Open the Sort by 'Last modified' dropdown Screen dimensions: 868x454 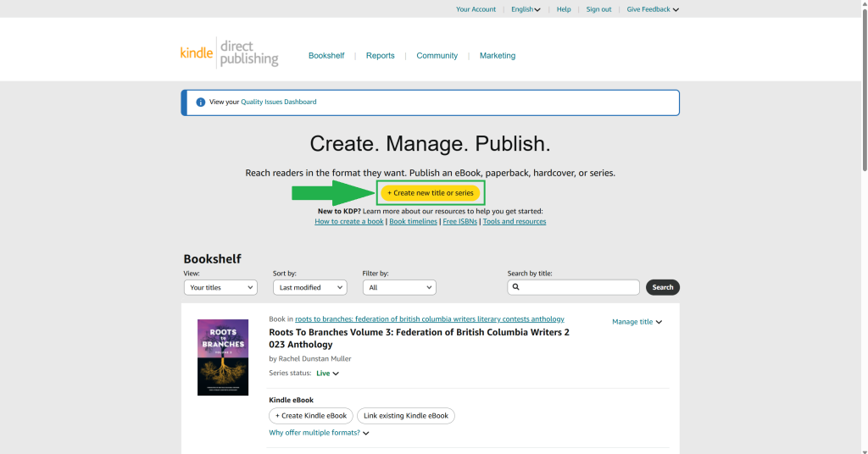pos(310,287)
